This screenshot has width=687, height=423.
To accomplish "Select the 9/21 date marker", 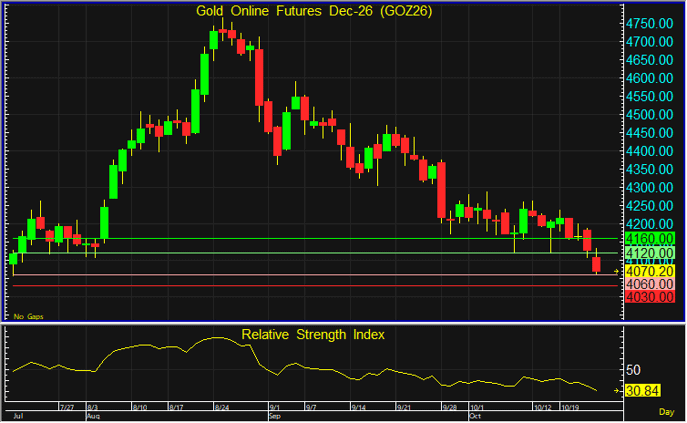I will tap(404, 407).
